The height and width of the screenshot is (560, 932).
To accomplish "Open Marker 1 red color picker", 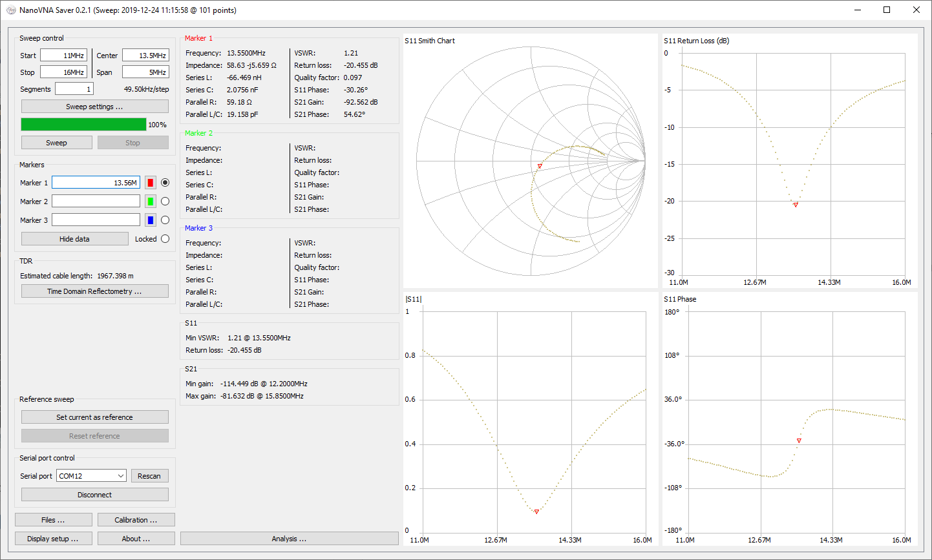I will point(151,183).
